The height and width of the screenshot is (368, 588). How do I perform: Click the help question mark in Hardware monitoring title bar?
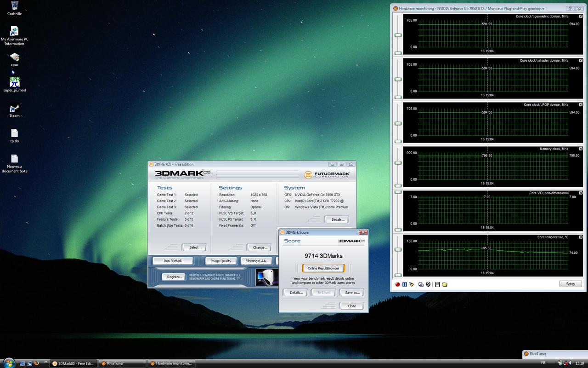click(x=570, y=8)
